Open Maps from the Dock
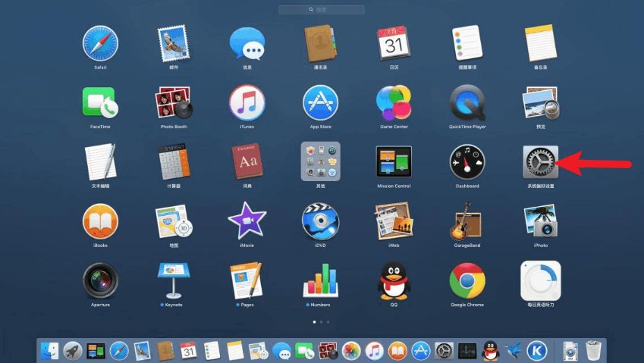 pos(259,351)
